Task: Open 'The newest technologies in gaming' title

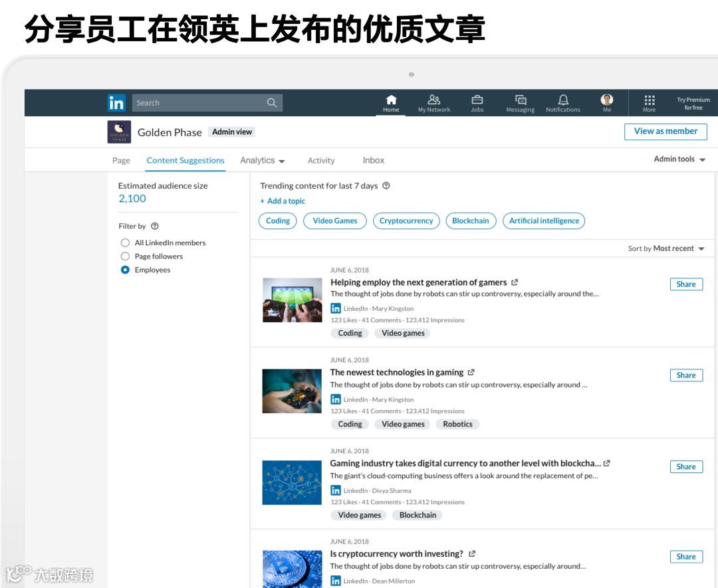Action: [397, 373]
